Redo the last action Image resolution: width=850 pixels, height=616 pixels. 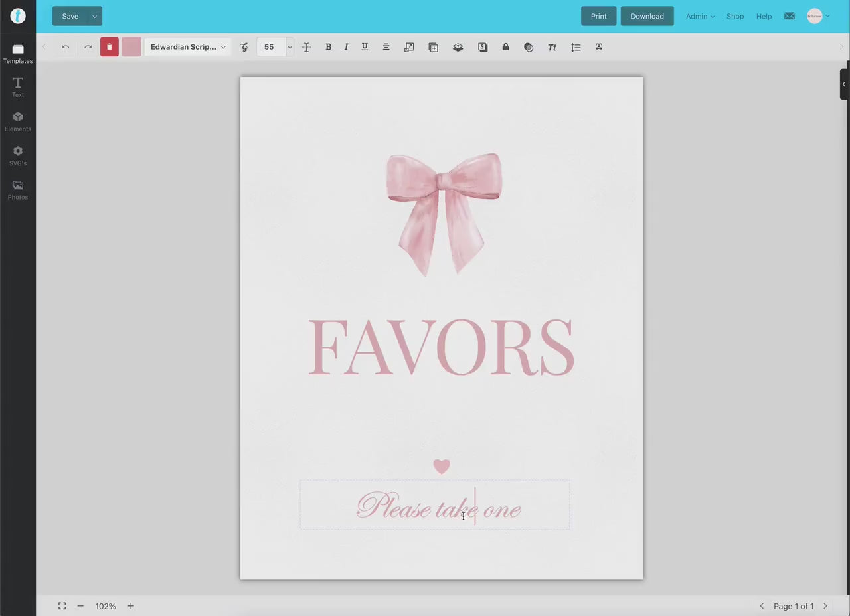pyautogui.click(x=88, y=47)
